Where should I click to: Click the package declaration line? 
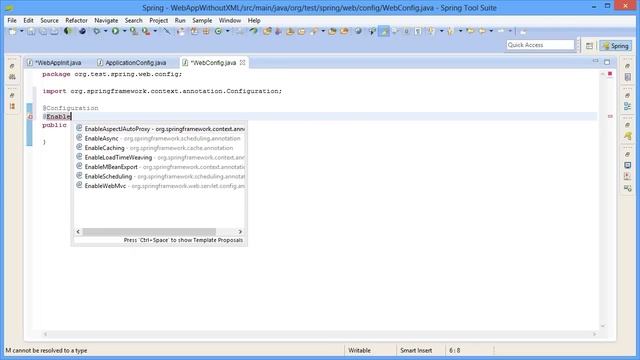pyautogui.click(x=112, y=74)
